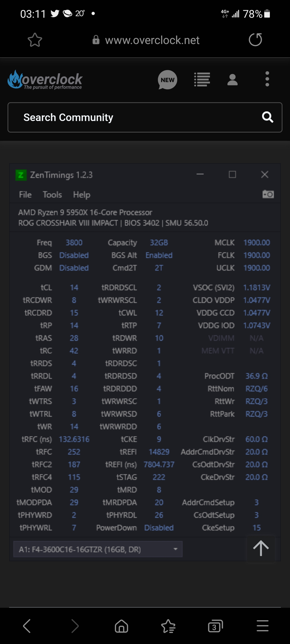Click the tFAW value 16
290x644 pixels.
74,389
